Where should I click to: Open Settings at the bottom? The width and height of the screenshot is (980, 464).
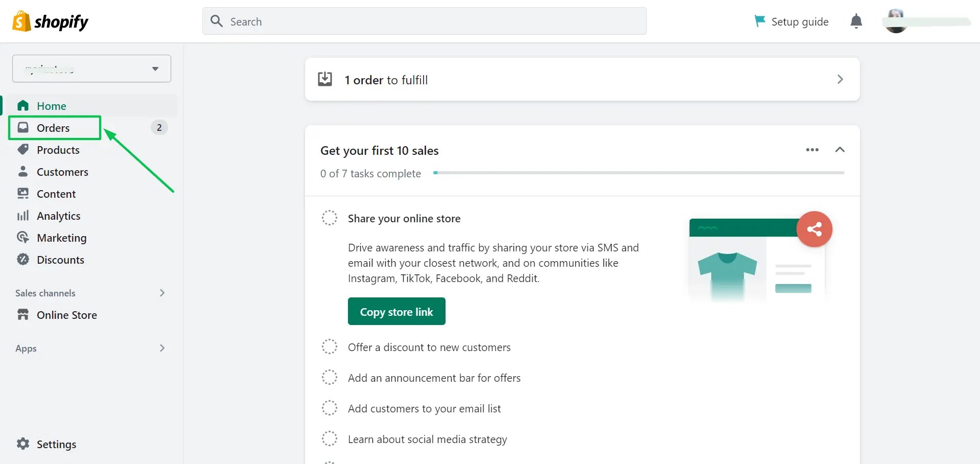[56, 444]
